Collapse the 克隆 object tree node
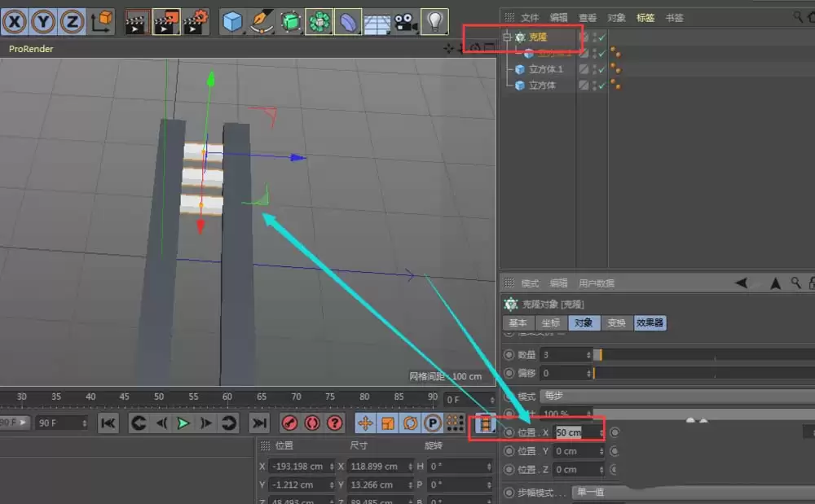 click(507, 37)
